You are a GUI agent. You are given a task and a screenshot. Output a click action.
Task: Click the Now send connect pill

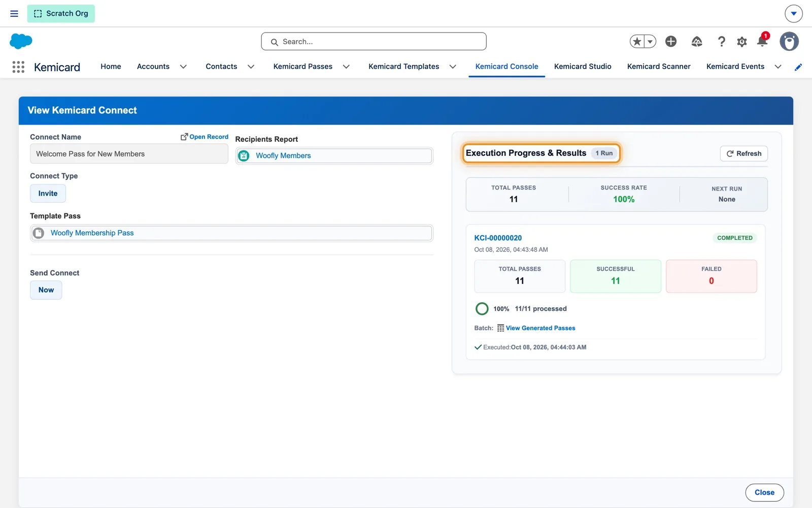pyautogui.click(x=46, y=290)
